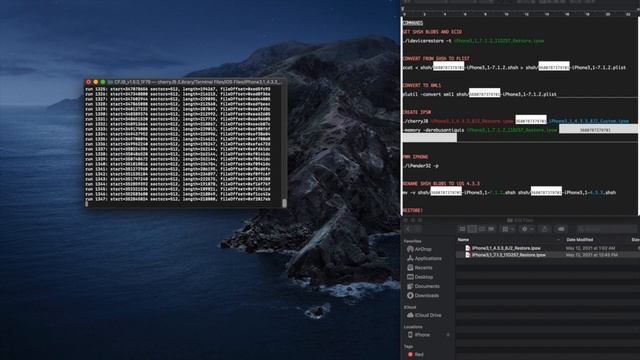Minimize the Terminal window
This screenshot has height=360, width=640.
[96, 82]
